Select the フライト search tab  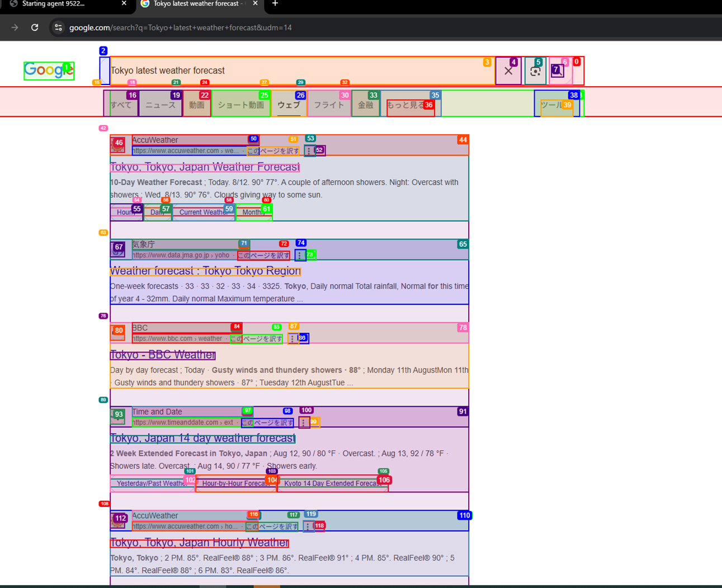click(329, 104)
